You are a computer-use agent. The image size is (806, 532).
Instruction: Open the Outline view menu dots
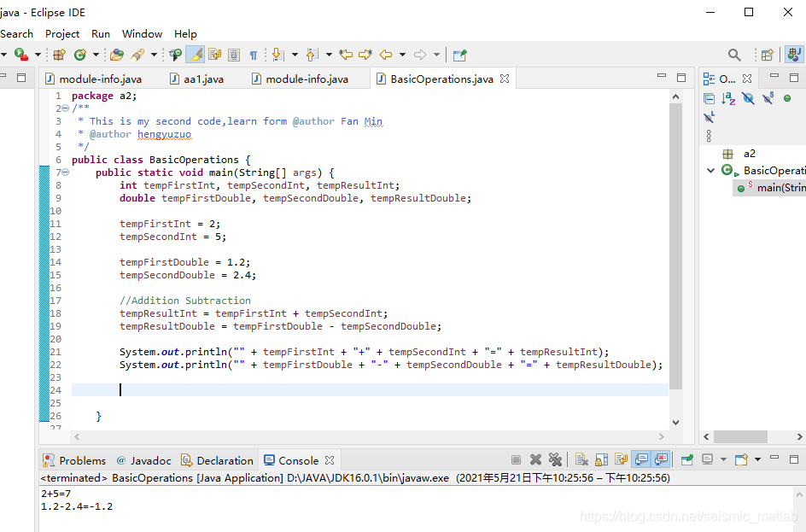(709, 136)
